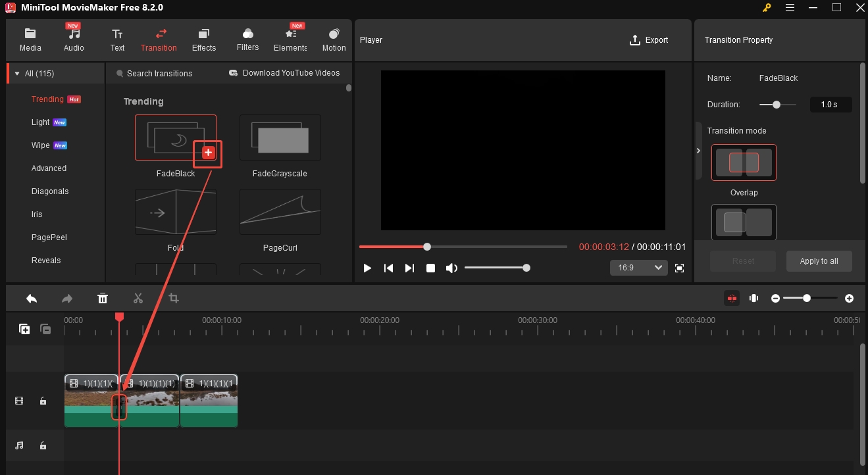Click the Export button
This screenshot has height=475, width=868.
pos(649,40)
